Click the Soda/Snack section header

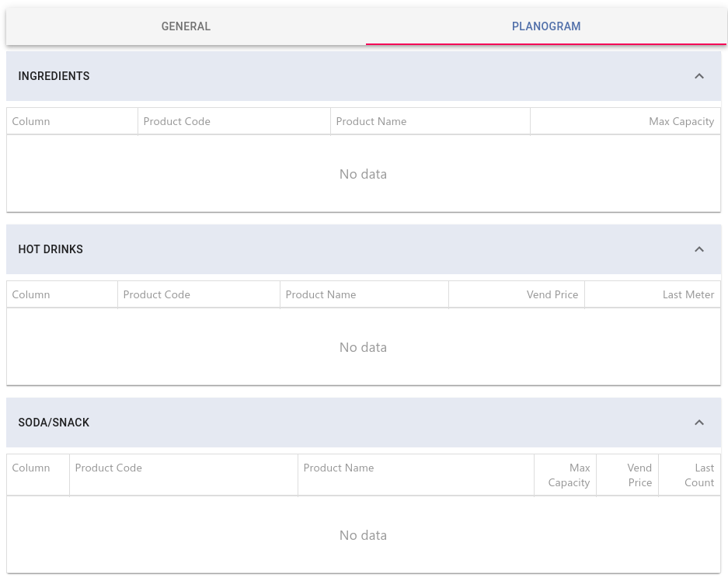364,423
